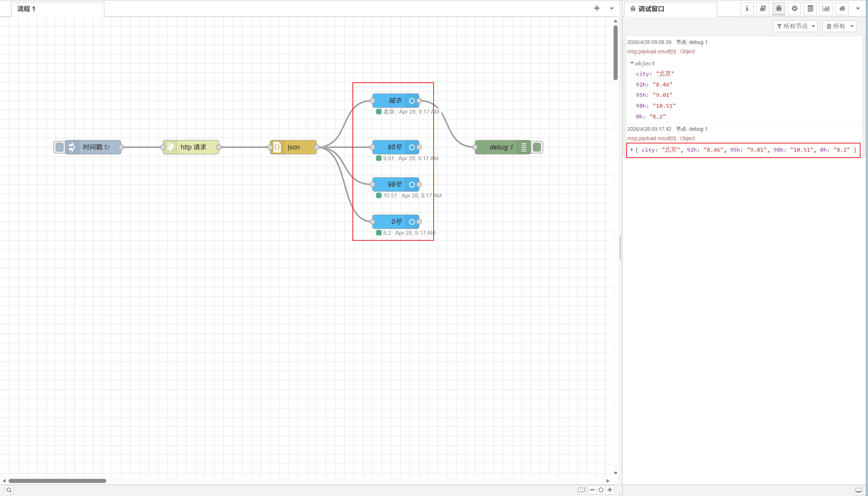This screenshot has width=868, height=496.
Task: Expand the collapsed city debug object
Action: [632, 150]
